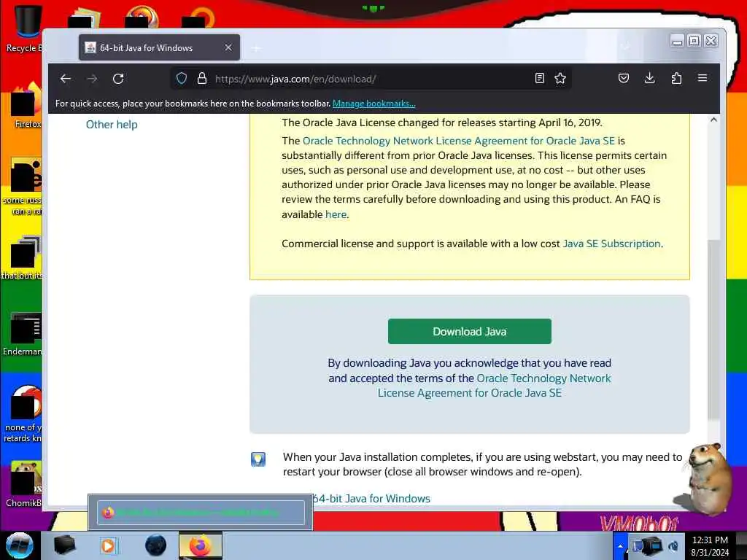
Task: Show hidden system tray icons
Action: [x=620, y=545]
